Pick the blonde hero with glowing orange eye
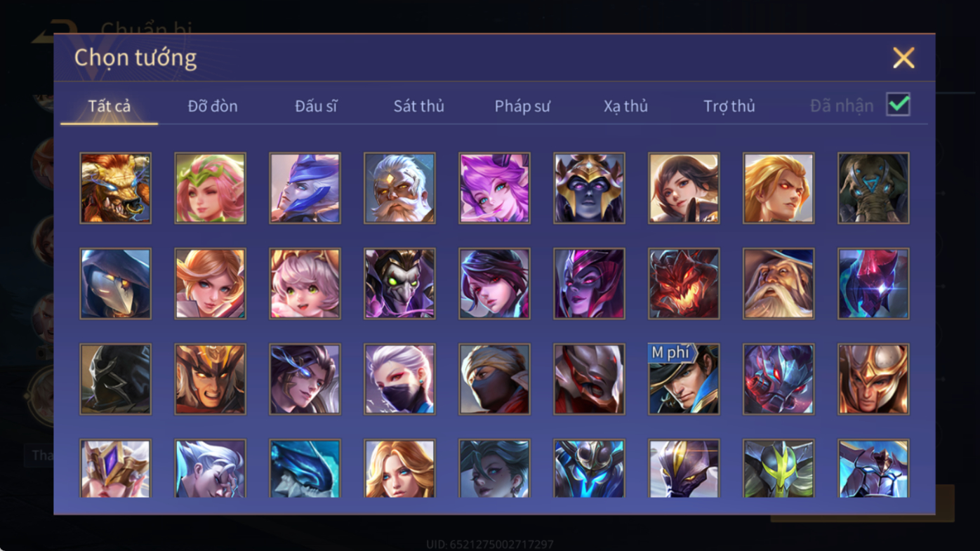The height and width of the screenshot is (551, 980). point(779,188)
